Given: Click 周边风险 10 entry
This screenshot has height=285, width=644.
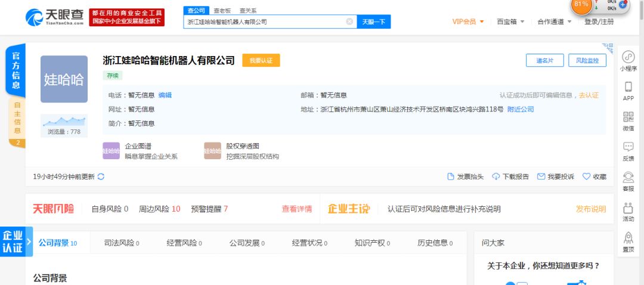Looking at the screenshot, I should pyautogui.click(x=159, y=209).
